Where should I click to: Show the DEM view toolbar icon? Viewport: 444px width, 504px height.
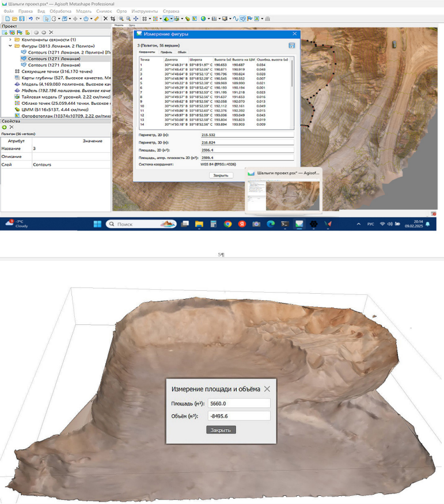coord(188,18)
